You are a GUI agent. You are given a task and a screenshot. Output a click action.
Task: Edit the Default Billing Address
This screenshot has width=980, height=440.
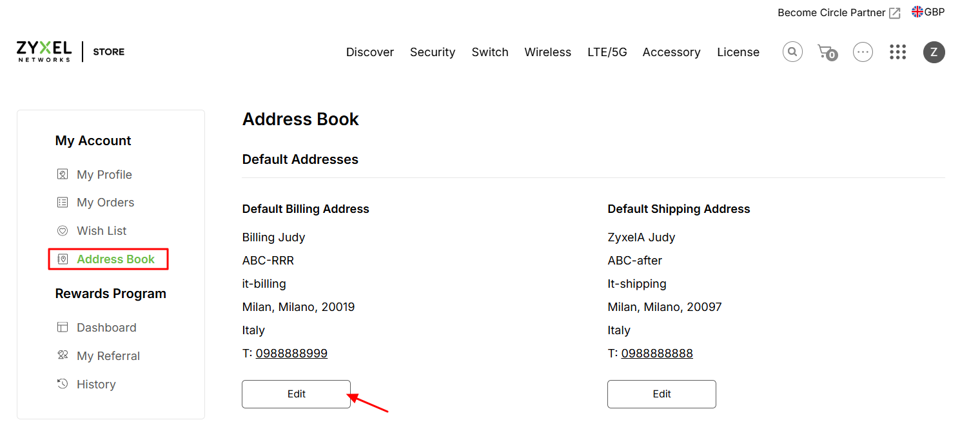tap(296, 394)
